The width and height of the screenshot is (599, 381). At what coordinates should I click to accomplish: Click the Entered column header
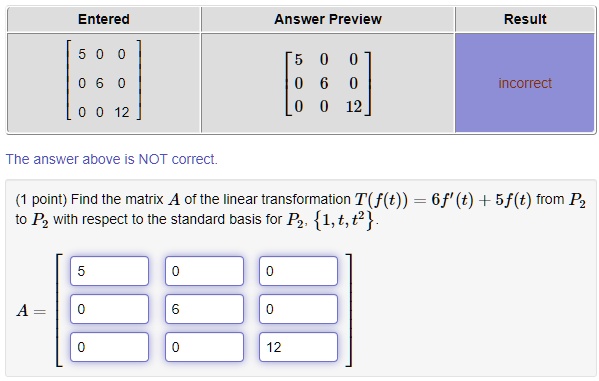tap(104, 19)
